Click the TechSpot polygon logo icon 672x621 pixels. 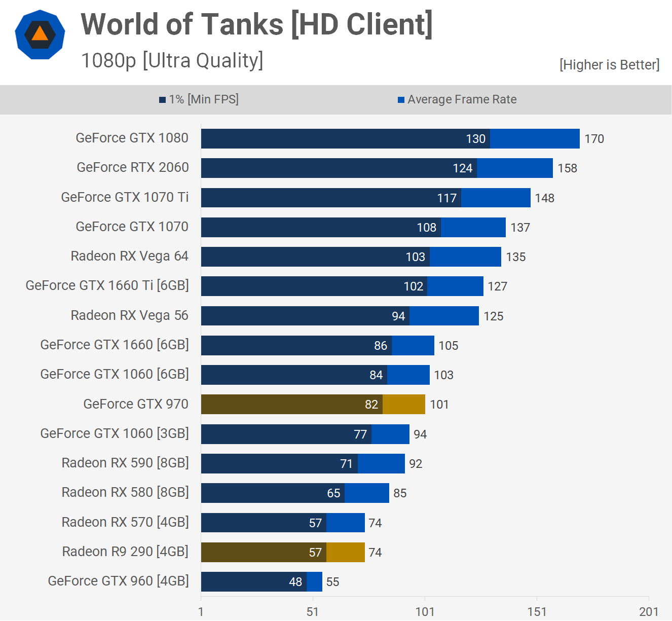(40, 34)
